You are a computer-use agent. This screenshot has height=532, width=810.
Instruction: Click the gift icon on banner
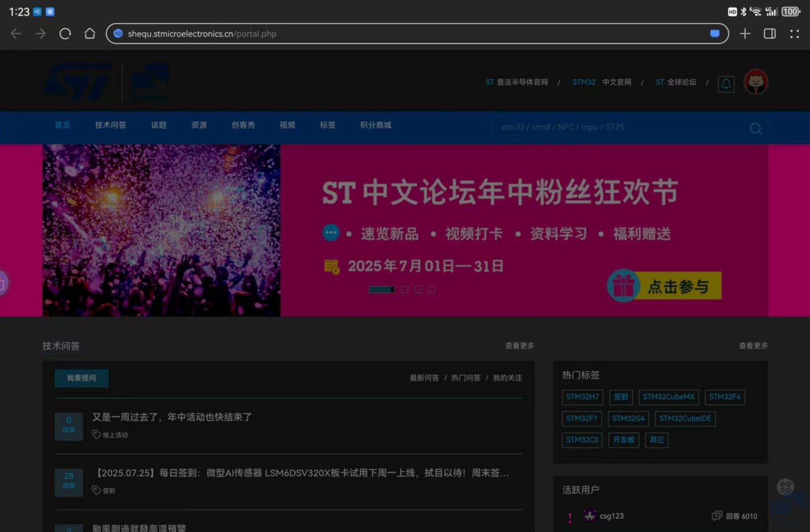pos(623,285)
